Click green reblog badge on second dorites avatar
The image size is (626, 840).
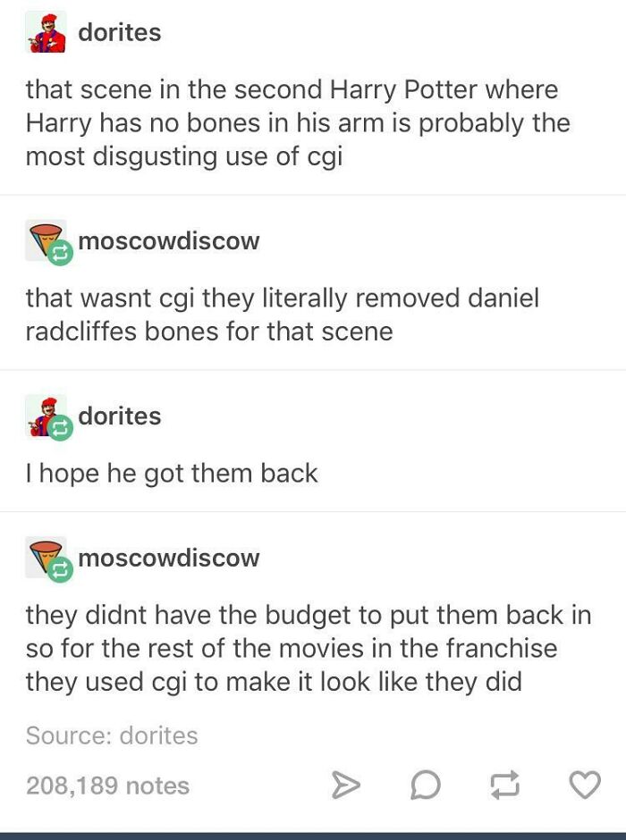(60, 428)
